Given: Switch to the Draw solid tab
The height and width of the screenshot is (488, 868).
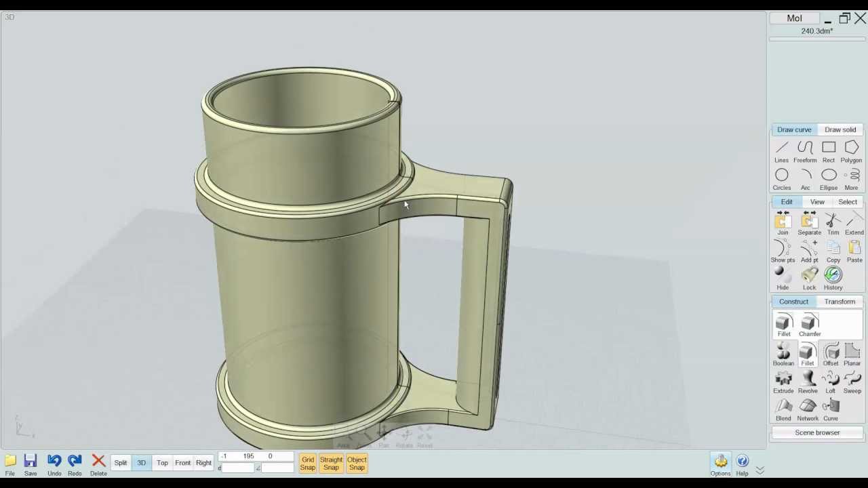Looking at the screenshot, I should [840, 129].
